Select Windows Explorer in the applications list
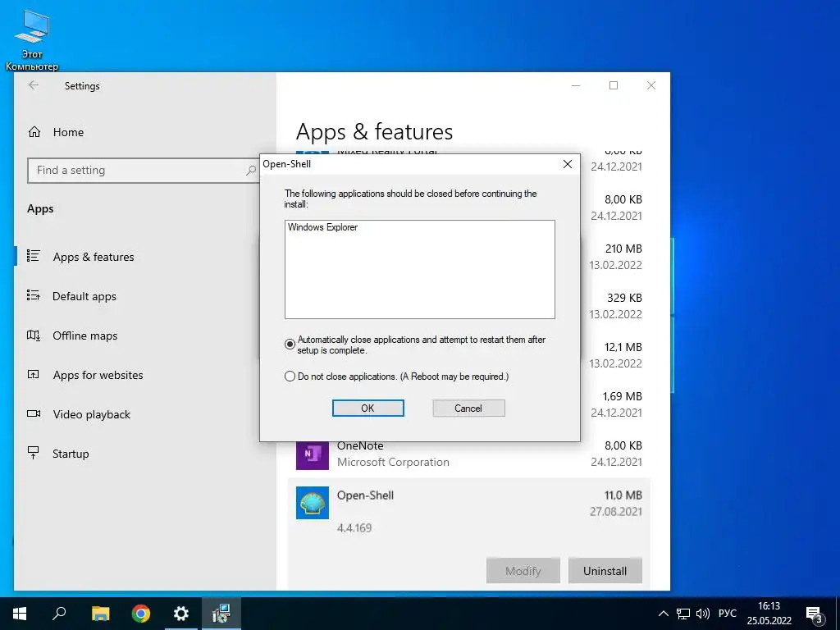Screen dimensions: 840x630 [x=322, y=227]
